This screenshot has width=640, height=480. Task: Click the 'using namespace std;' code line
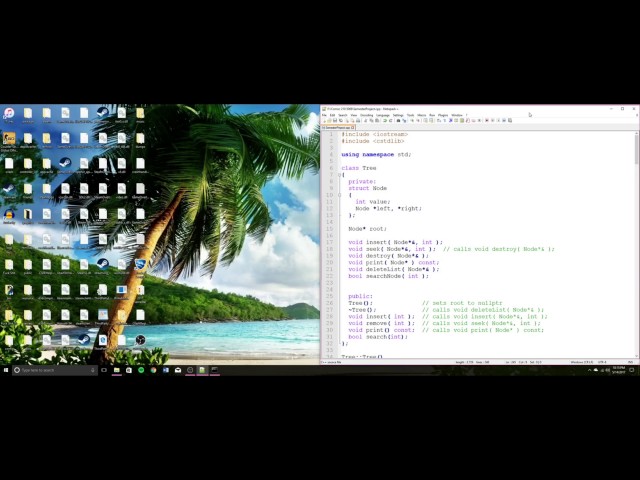pos(376,154)
